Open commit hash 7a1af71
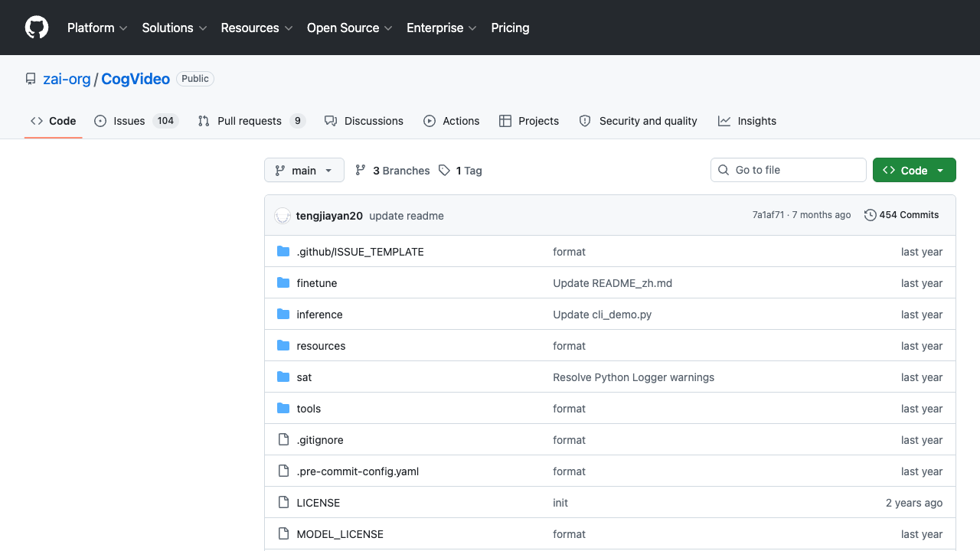This screenshot has height=551, width=980. click(x=768, y=215)
